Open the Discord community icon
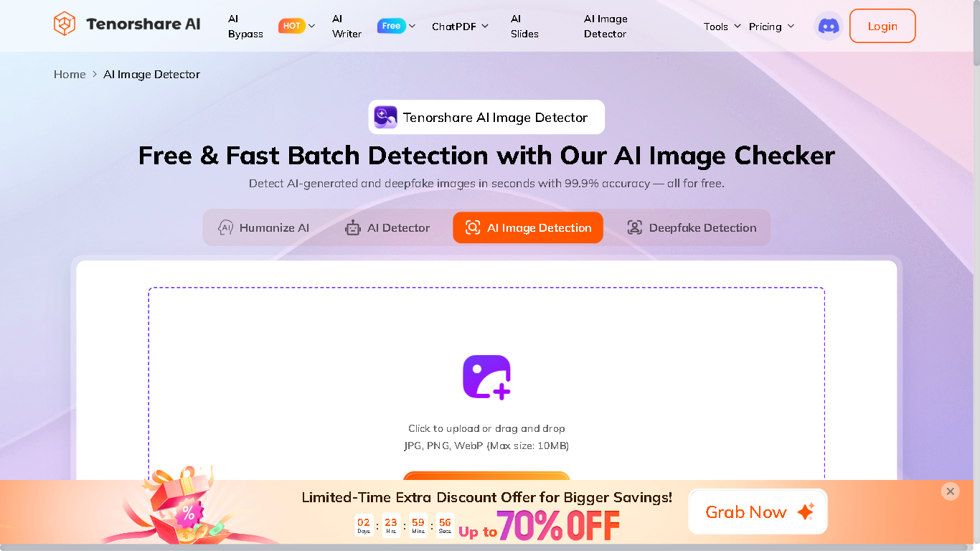980x551 pixels. pyautogui.click(x=829, y=26)
